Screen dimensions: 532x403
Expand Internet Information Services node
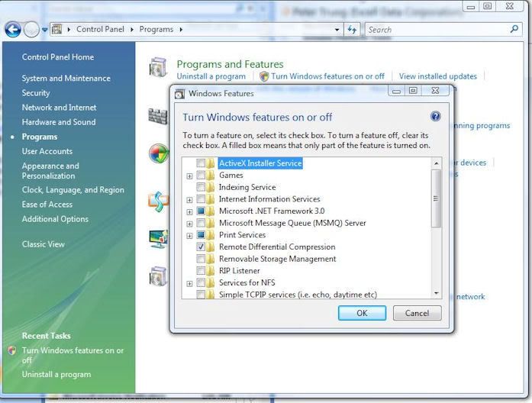[189, 200]
